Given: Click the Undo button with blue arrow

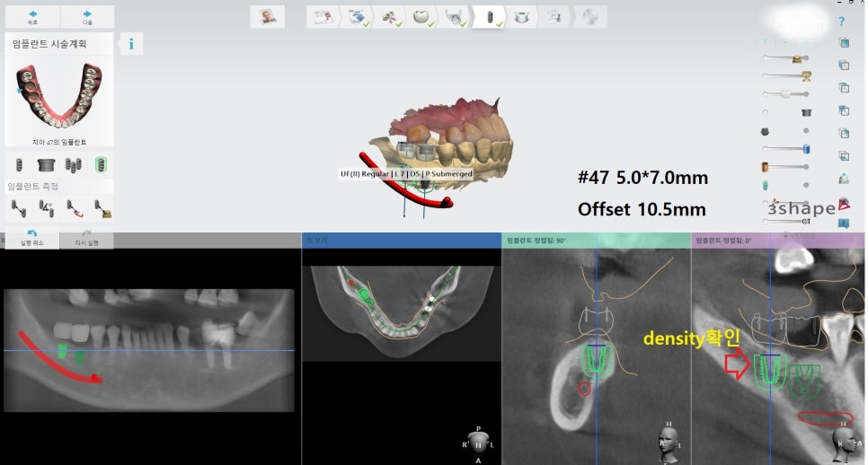Looking at the screenshot, I should tap(32, 238).
